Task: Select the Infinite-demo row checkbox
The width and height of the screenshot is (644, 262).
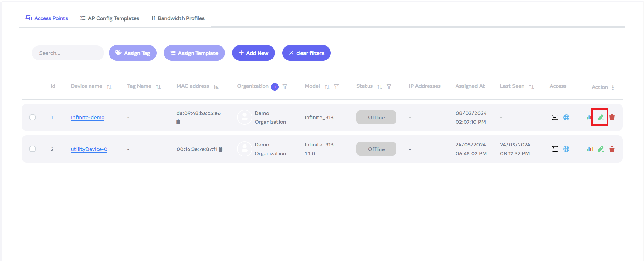Action: (32, 117)
